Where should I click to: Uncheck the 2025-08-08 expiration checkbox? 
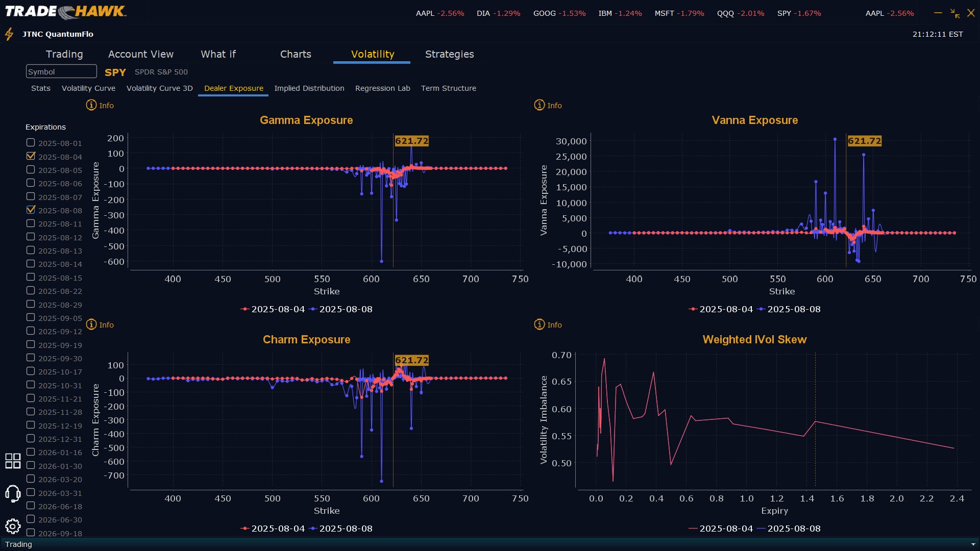coord(31,210)
